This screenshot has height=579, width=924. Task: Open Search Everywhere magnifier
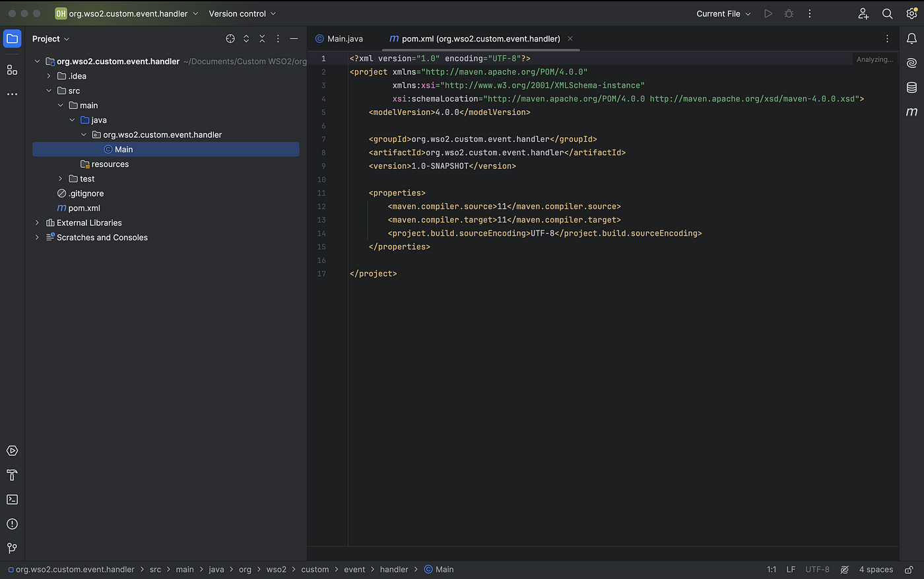(888, 14)
